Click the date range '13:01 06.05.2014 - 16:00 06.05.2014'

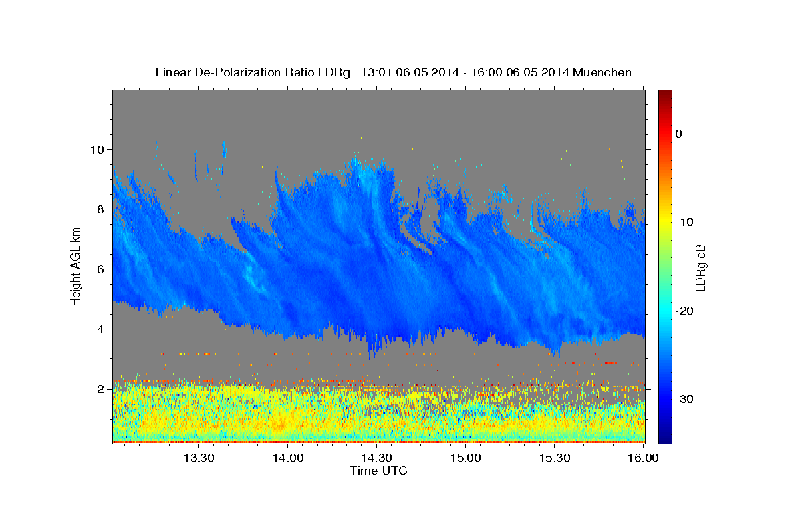[x=464, y=72]
